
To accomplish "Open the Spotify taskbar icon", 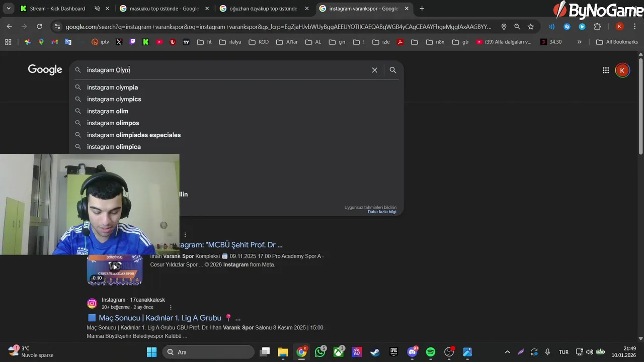I will pyautogui.click(x=431, y=352).
